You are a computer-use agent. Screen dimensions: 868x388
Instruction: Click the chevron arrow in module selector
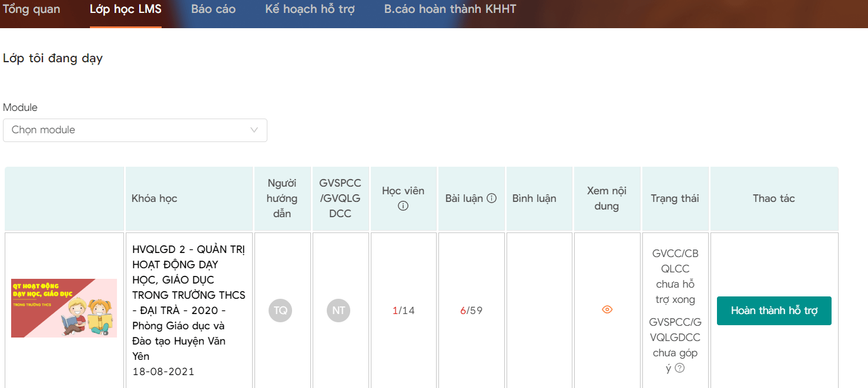(x=254, y=130)
